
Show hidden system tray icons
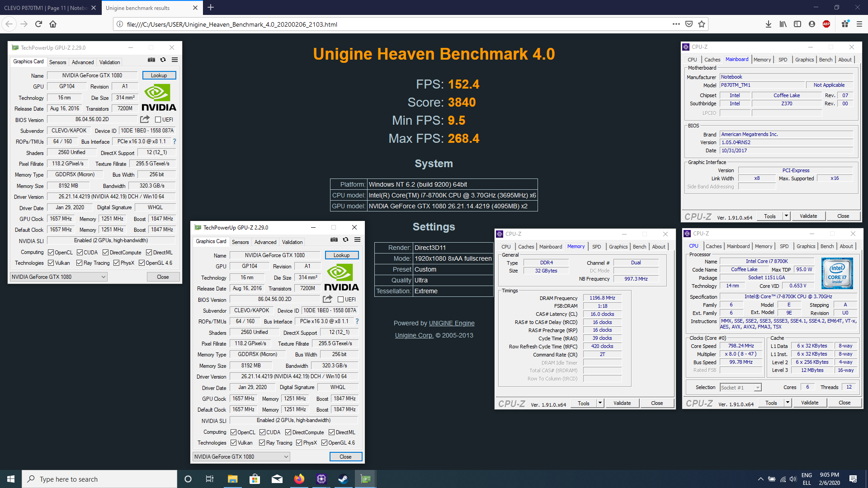[x=760, y=479]
